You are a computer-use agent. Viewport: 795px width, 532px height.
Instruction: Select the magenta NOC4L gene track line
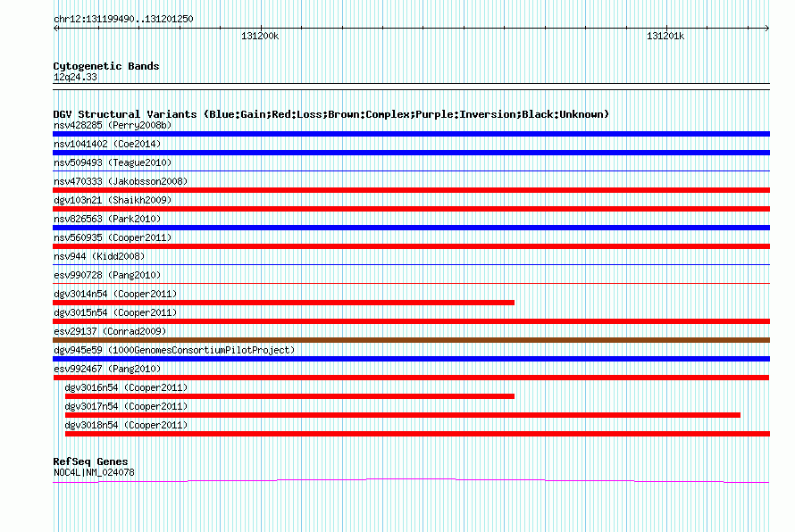tap(411, 480)
